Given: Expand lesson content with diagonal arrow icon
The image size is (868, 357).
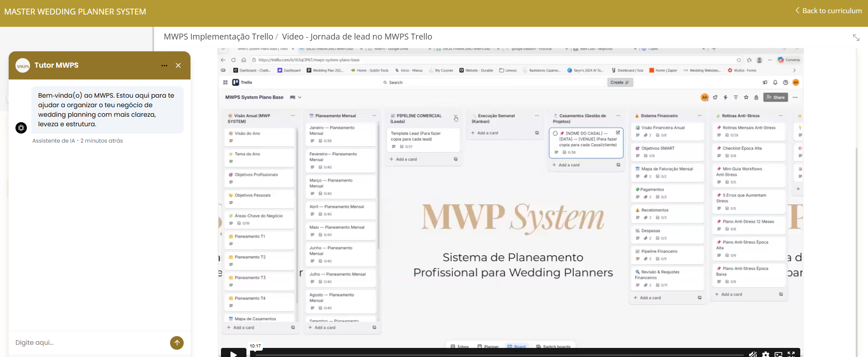Looking at the screenshot, I should coord(856,38).
